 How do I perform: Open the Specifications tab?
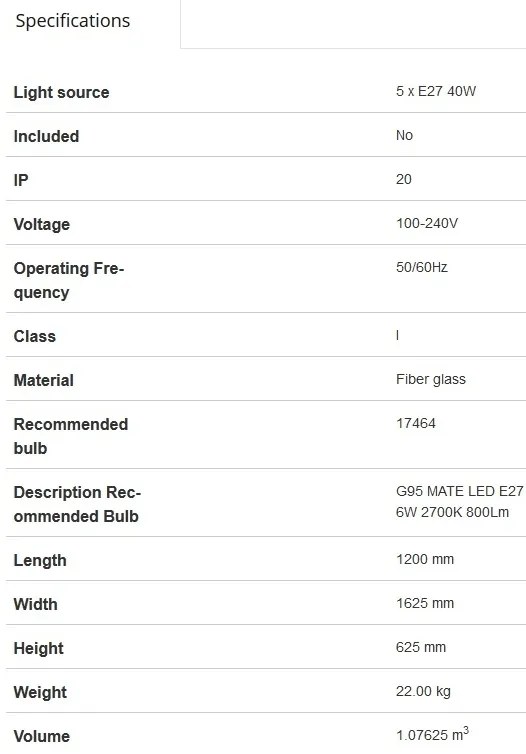click(x=73, y=21)
